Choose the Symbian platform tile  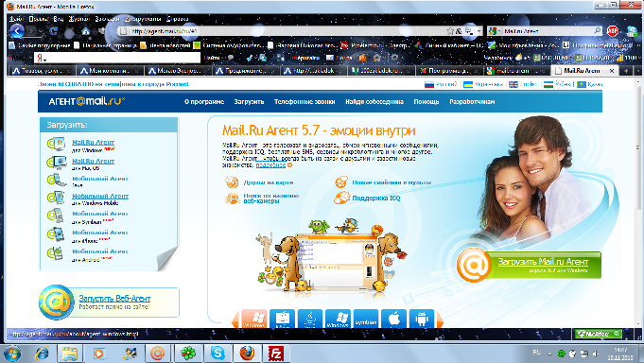366,319
